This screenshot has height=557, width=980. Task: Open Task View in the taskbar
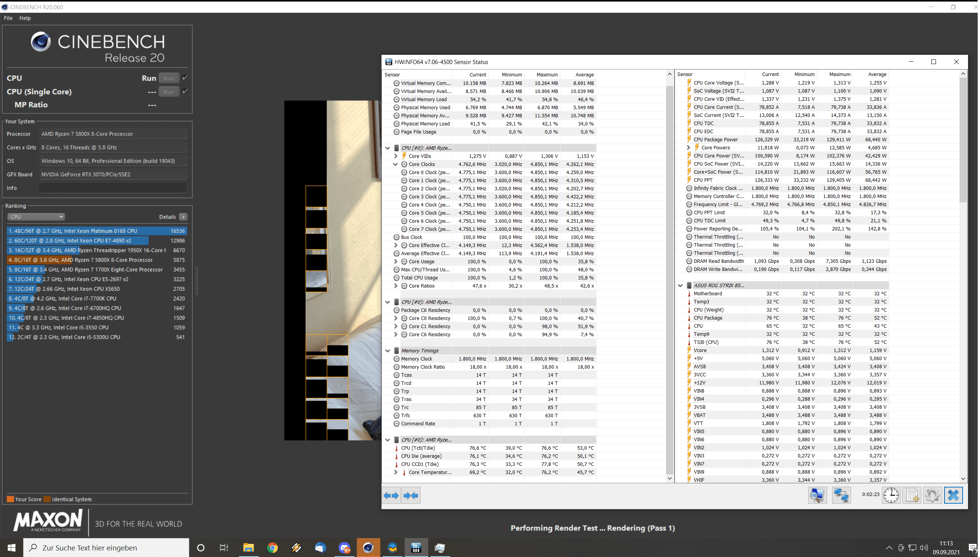[x=224, y=547]
